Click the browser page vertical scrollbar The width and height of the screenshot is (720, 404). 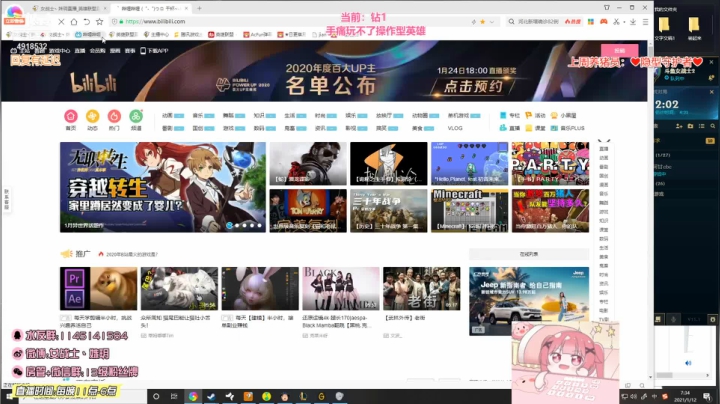tap(650, 210)
